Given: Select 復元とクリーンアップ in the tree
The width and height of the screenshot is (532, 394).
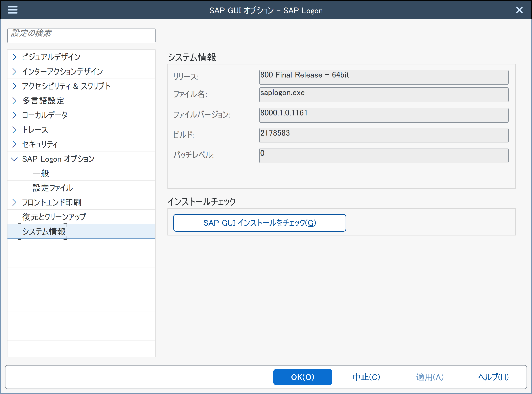Looking at the screenshot, I should coord(54,217).
